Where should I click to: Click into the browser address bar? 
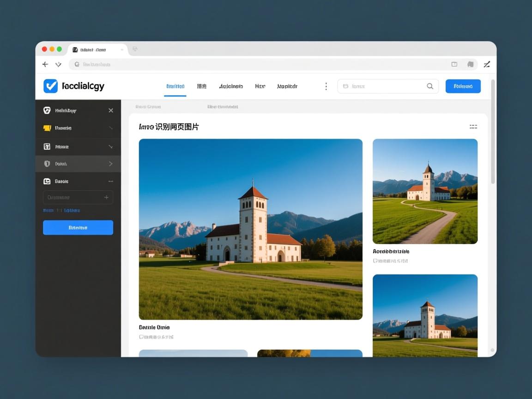pos(259,65)
